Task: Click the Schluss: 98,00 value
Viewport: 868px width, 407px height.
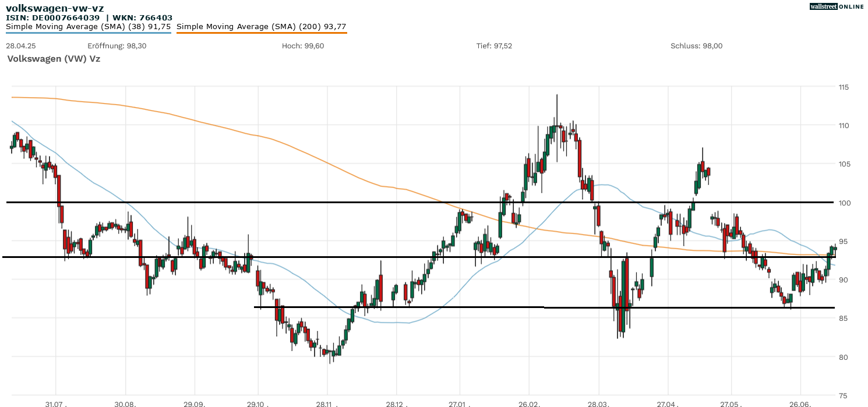Action: click(697, 45)
